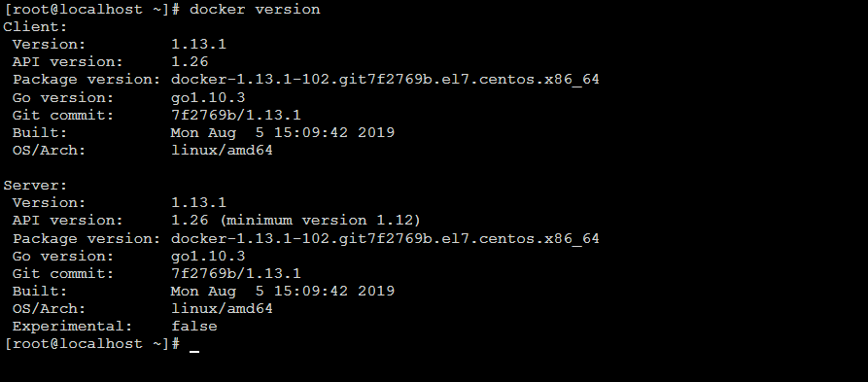Click the Client Package version string
This screenshot has width=868, height=382.
(385, 80)
